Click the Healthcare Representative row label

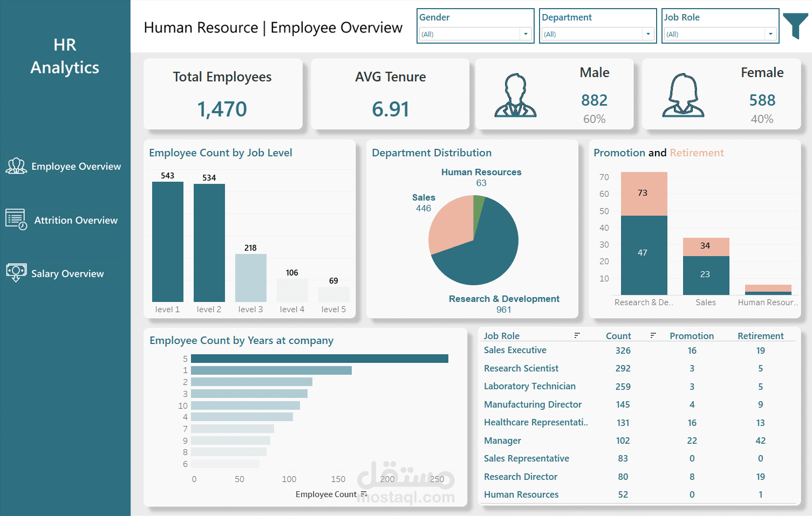tap(536, 422)
